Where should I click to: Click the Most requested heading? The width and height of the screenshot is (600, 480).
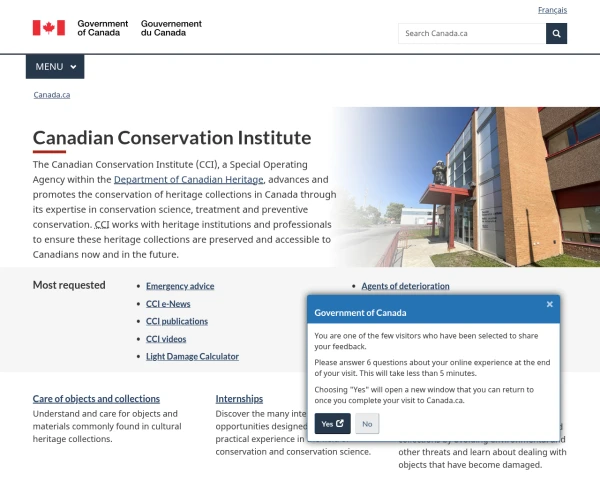click(x=69, y=285)
